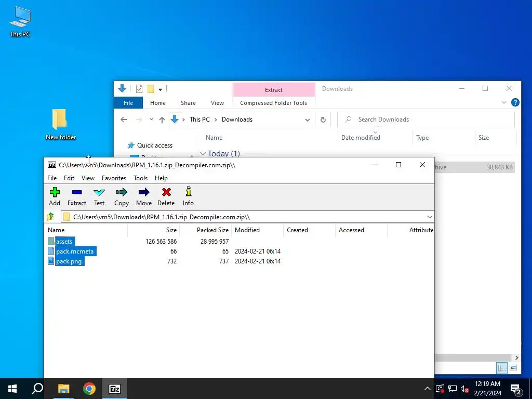Image resolution: width=532 pixels, height=399 pixels.
Task: Open the 7-Zip View menu
Action: pyautogui.click(x=88, y=178)
